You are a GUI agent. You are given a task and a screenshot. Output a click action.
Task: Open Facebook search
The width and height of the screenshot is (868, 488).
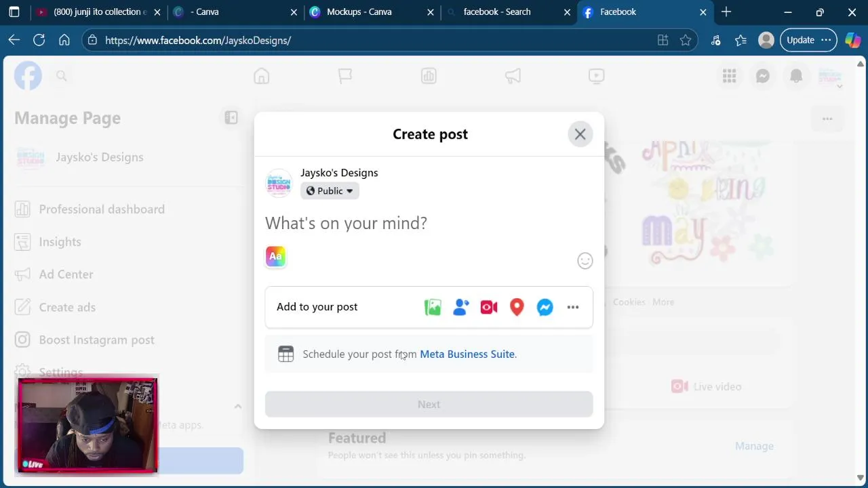[61, 76]
